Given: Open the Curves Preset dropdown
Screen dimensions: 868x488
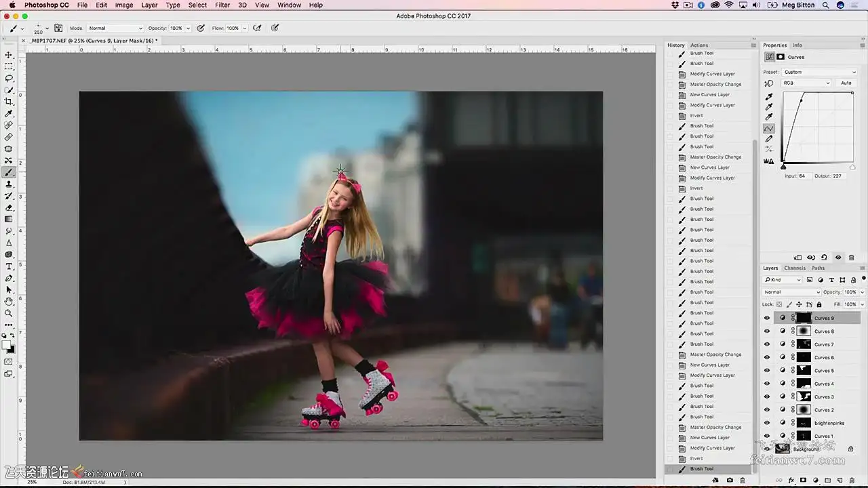Looking at the screenshot, I should point(819,72).
